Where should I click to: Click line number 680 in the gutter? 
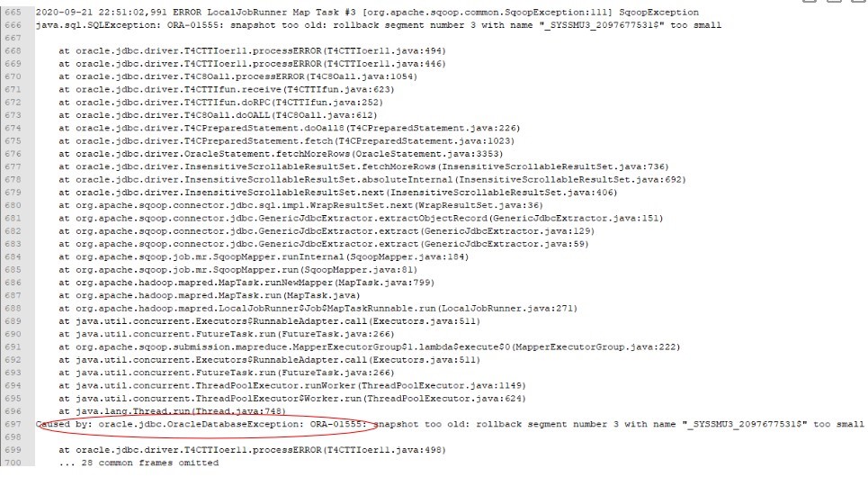(13, 205)
